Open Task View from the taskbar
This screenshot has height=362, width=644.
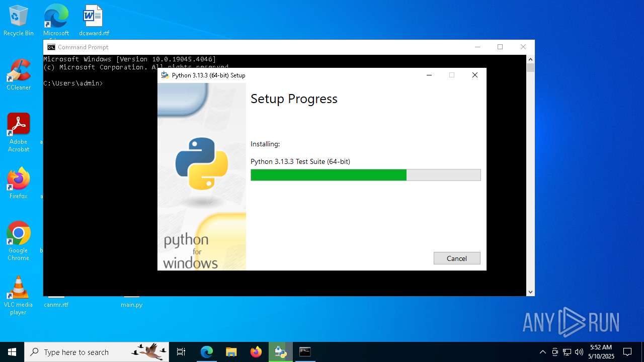click(181, 352)
